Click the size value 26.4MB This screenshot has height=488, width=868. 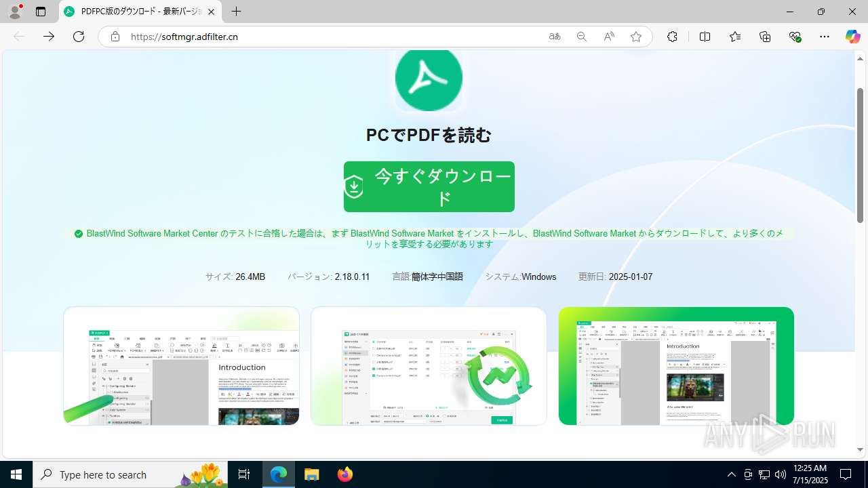pyautogui.click(x=250, y=277)
